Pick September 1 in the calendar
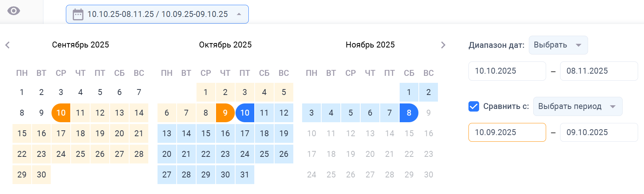This screenshot has width=644, height=194. point(22,92)
